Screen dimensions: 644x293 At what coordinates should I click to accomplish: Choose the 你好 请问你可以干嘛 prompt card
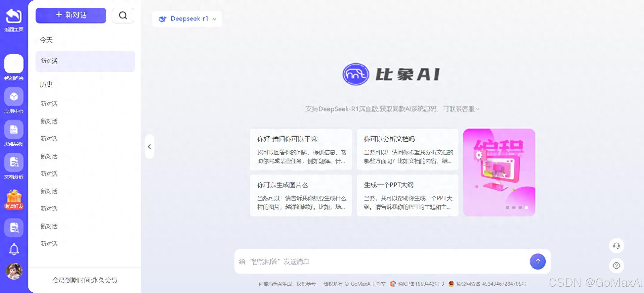point(301,150)
